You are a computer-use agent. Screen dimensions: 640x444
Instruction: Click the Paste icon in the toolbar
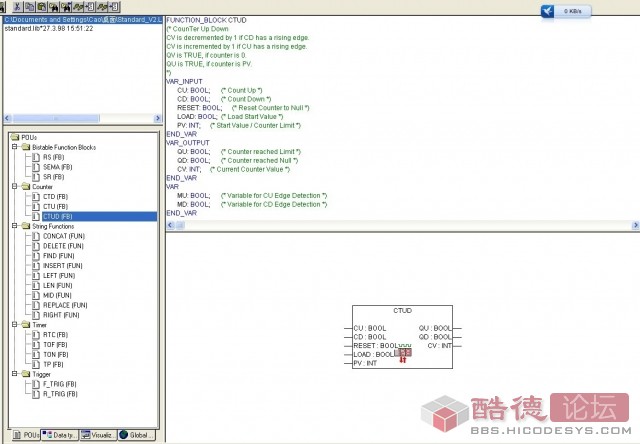pyautogui.click(x=41, y=6)
